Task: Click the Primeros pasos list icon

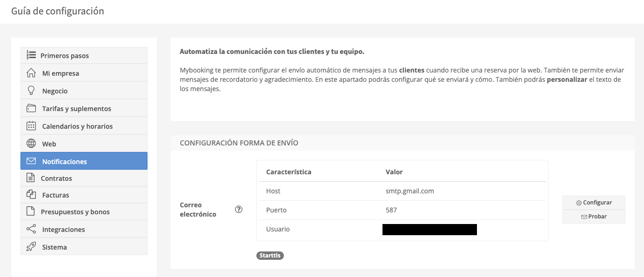Action: 31,55
